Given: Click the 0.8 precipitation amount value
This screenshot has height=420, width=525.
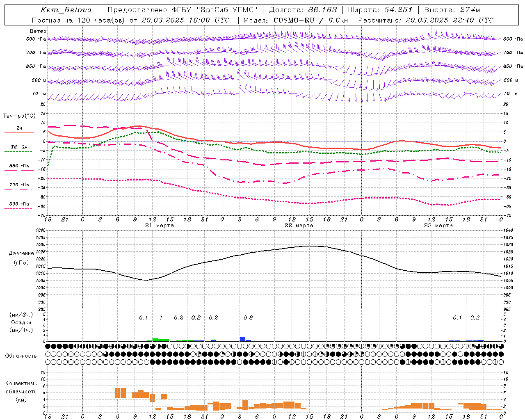Looking at the screenshot, I should tap(248, 318).
